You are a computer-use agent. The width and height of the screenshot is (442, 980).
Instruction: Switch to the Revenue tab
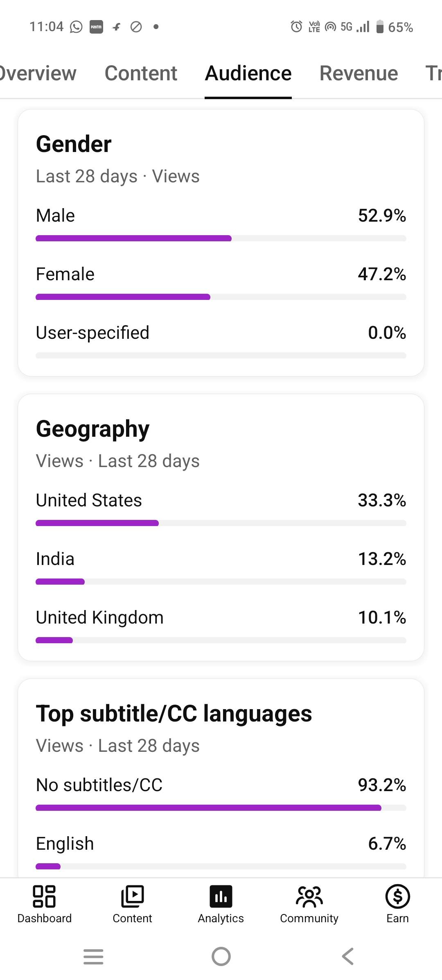tap(359, 74)
